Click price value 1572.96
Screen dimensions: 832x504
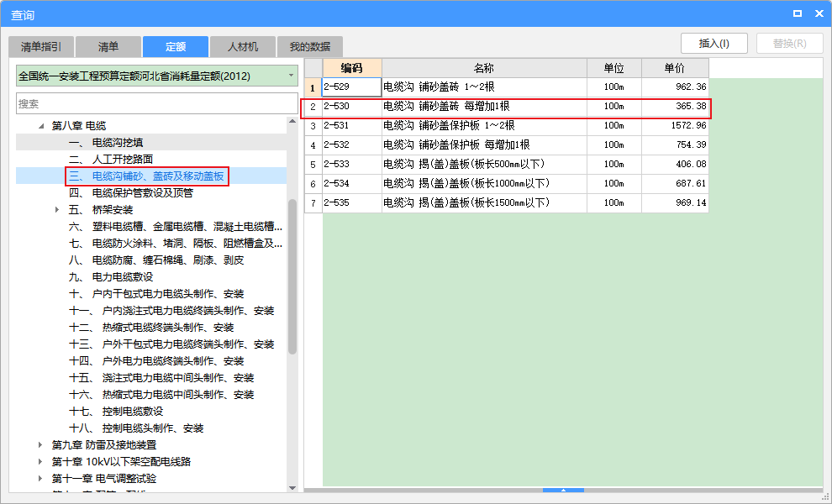point(689,126)
